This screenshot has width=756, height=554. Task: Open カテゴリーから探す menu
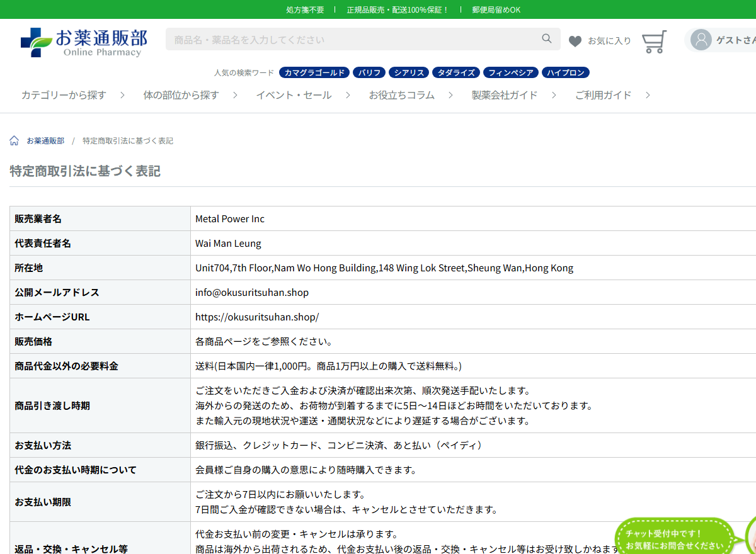[64, 95]
